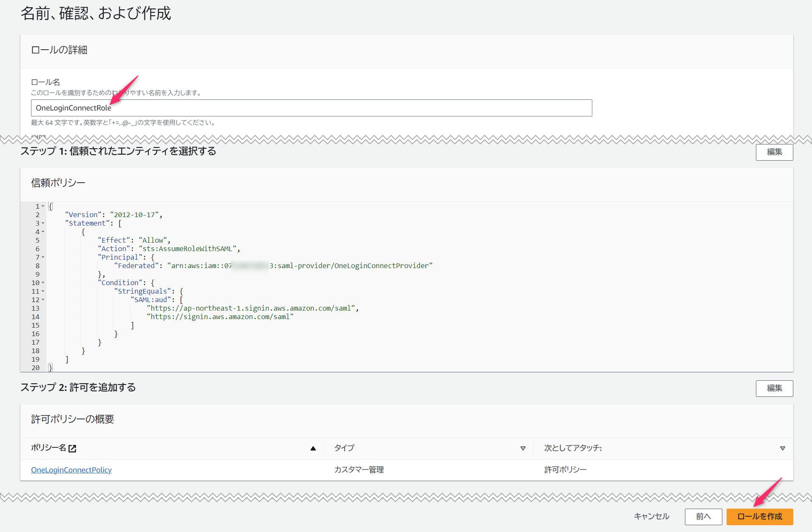Go back with the 前へ button
This screenshot has width=812, height=532.
[703, 517]
